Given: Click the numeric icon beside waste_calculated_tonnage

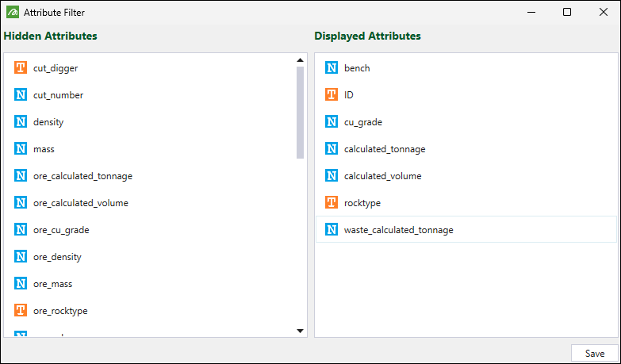Looking at the screenshot, I should 332,230.
